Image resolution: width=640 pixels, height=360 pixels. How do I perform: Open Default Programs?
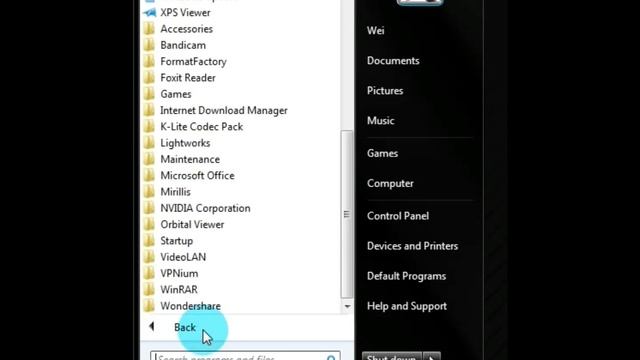coord(407,276)
